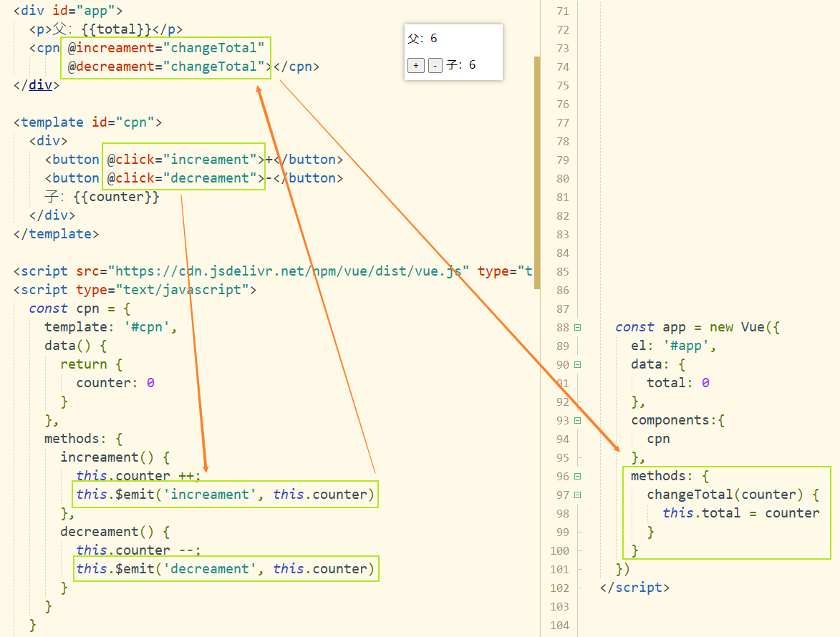Click the + button in the preview
The height and width of the screenshot is (637, 840).
click(x=416, y=65)
